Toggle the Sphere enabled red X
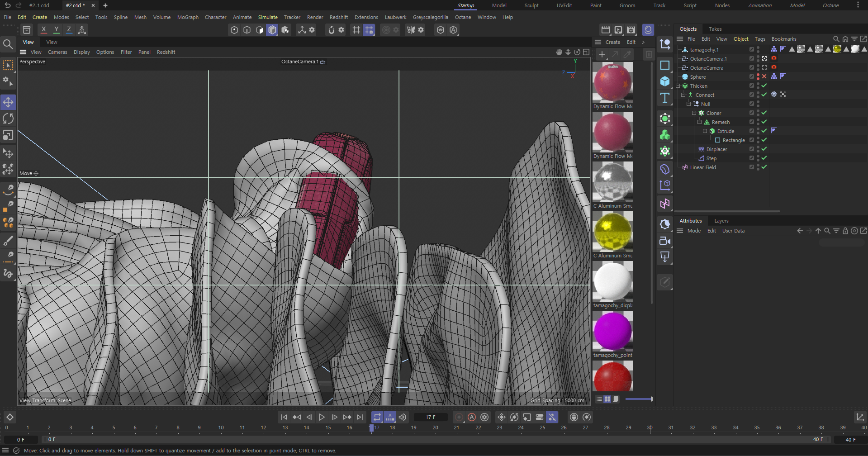868x456 pixels. [x=764, y=76]
